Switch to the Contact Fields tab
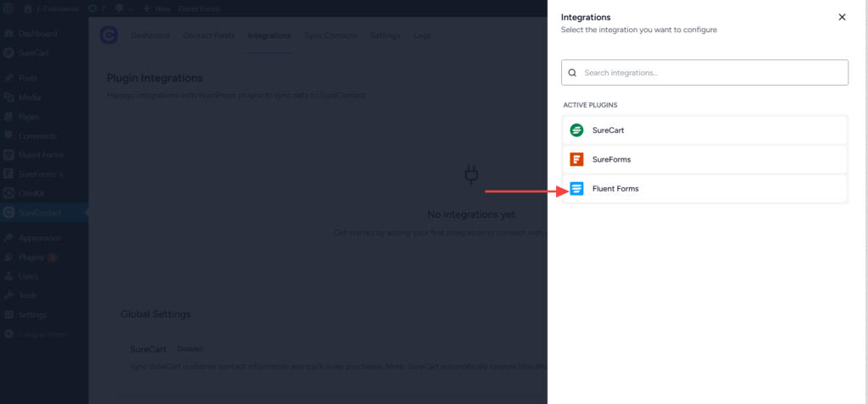Screen dimensions: 868x404 209,36
